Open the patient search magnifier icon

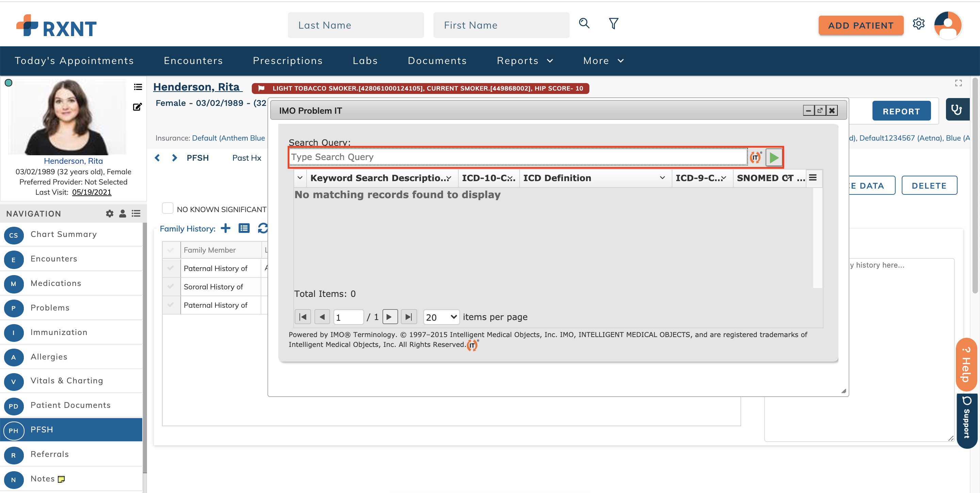pos(584,23)
